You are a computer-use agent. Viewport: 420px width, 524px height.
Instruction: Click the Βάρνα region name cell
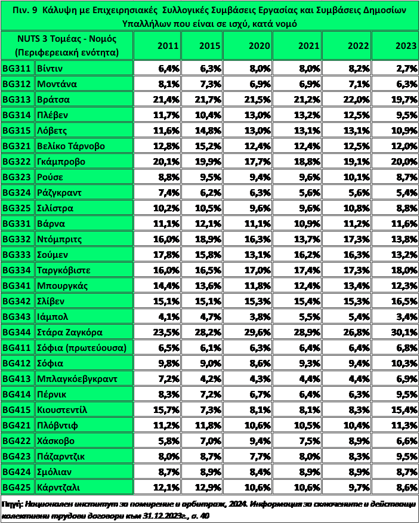84,223
